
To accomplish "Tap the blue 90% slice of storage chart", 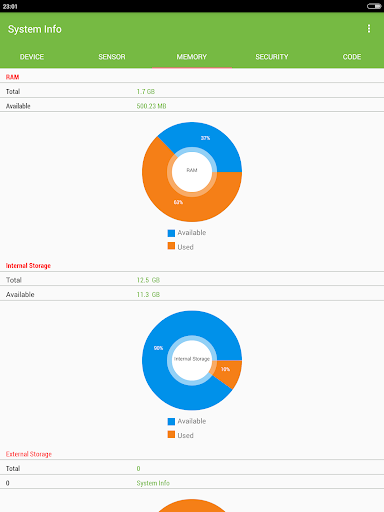I will 158,348.
